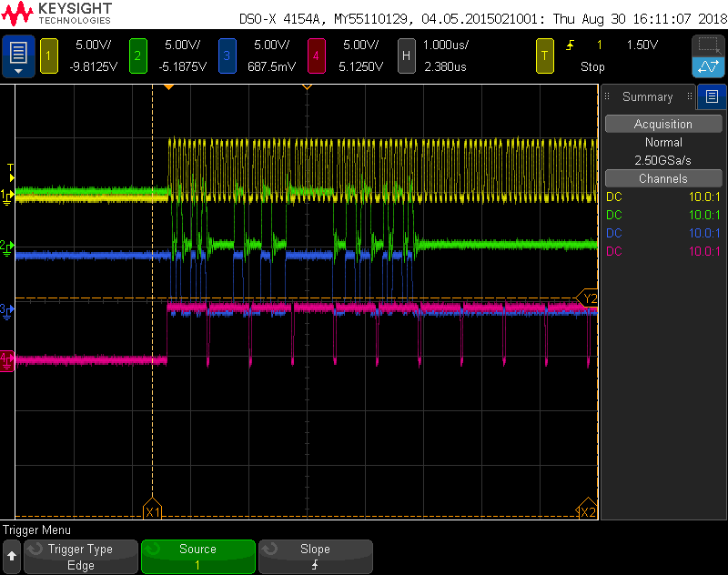Viewport: 728px width, 575px height.
Task: Change the trigger Slope softkey
Action: click(x=316, y=557)
